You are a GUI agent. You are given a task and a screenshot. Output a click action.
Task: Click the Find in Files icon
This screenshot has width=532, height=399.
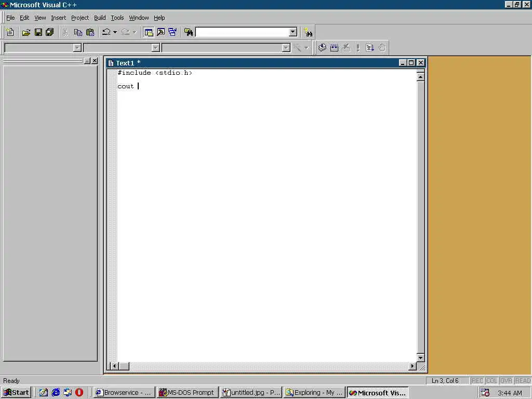189,32
